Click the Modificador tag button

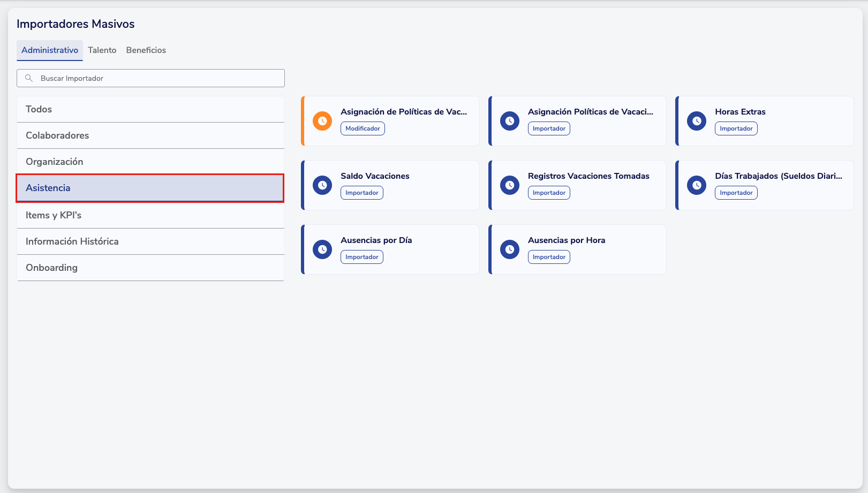pos(363,128)
